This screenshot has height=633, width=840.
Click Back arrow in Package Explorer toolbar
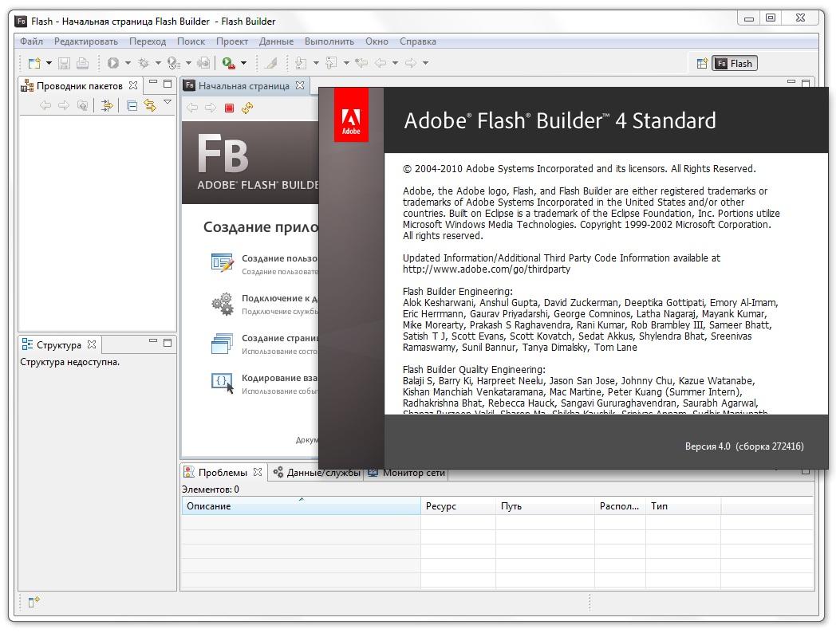tap(45, 106)
